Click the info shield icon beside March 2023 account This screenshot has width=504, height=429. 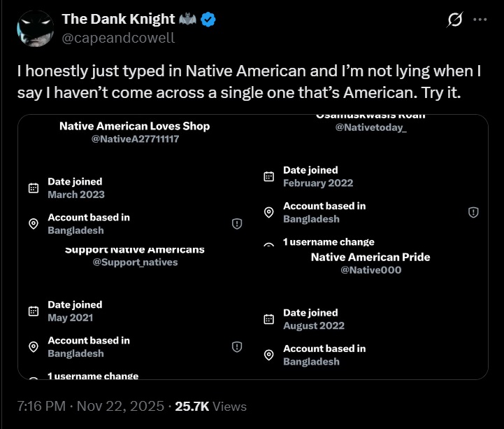tap(237, 224)
